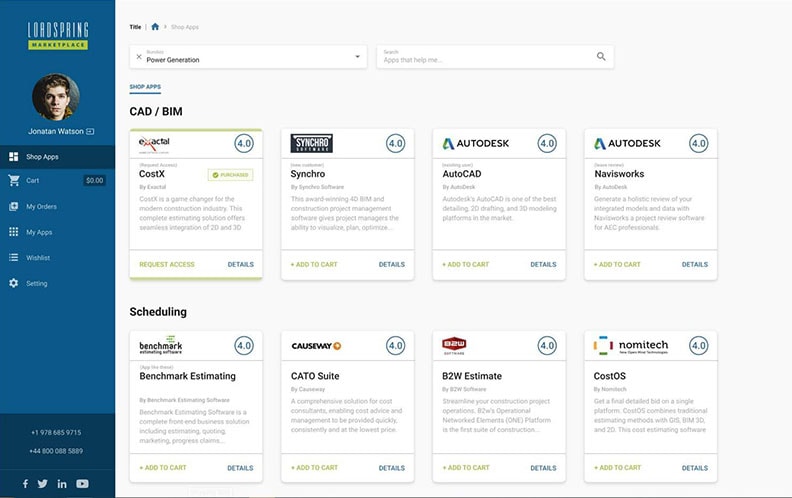Open DETAILS for B2W Estimate
792x498 pixels.
(x=543, y=468)
